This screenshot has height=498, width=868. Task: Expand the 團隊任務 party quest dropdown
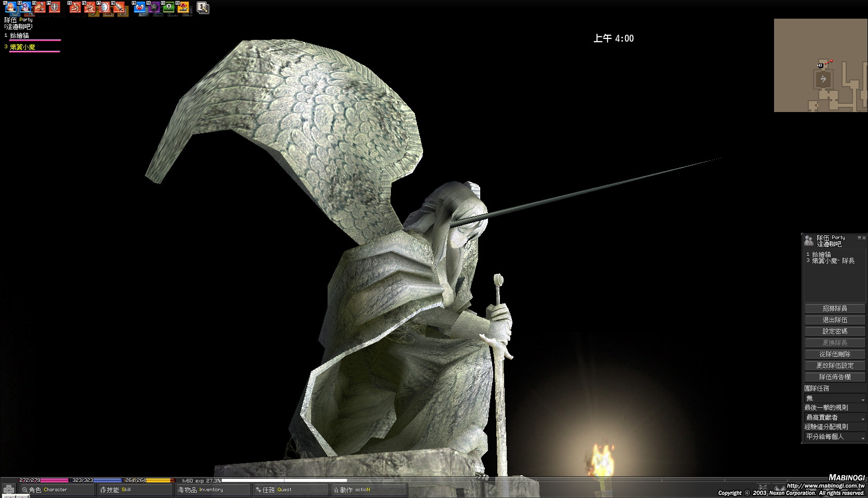point(834,398)
